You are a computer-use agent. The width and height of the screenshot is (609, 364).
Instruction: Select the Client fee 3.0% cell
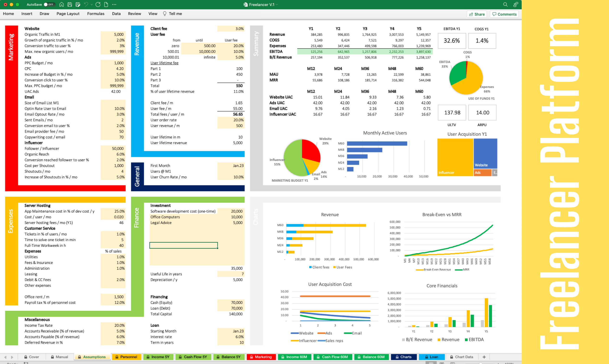[231, 29]
